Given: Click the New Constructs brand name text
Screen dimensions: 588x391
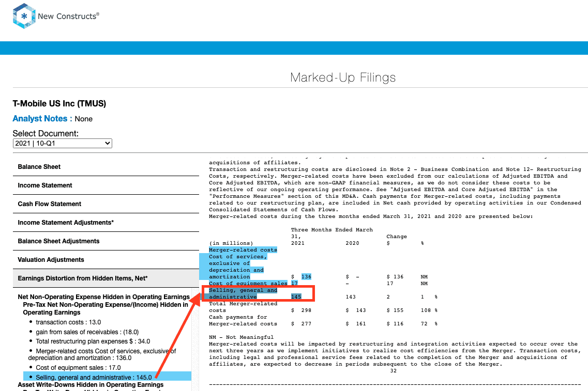Looking at the screenshot, I should (69, 16).
